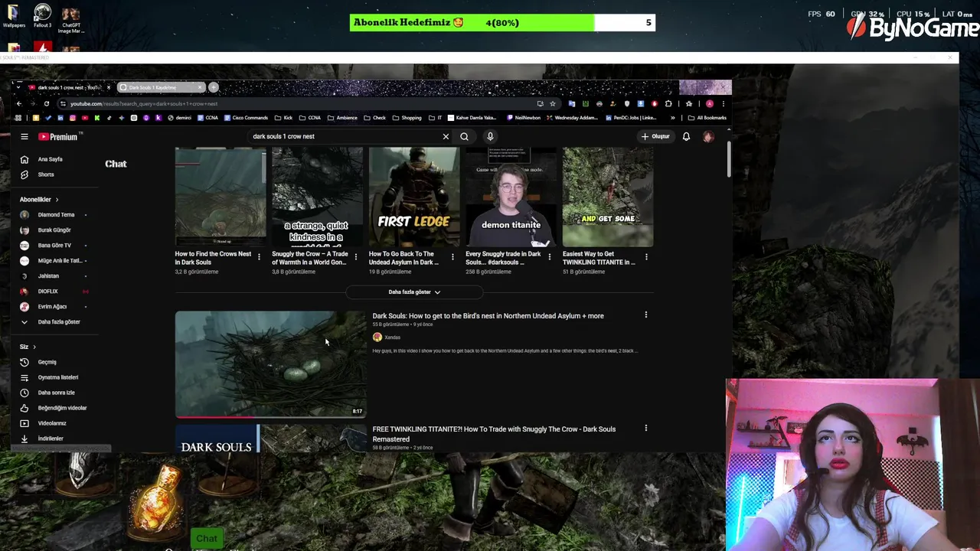Open options for FREE TWINKLING TITANITE video
980x551 pixels.
pyautogui.click(x=645, y=428)
